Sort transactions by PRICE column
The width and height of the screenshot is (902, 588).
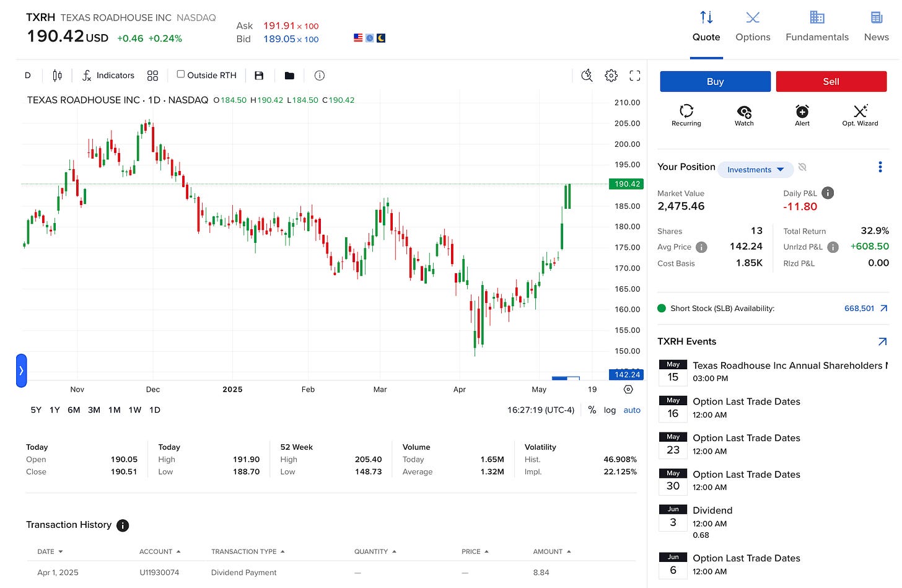tap(475, 551)
